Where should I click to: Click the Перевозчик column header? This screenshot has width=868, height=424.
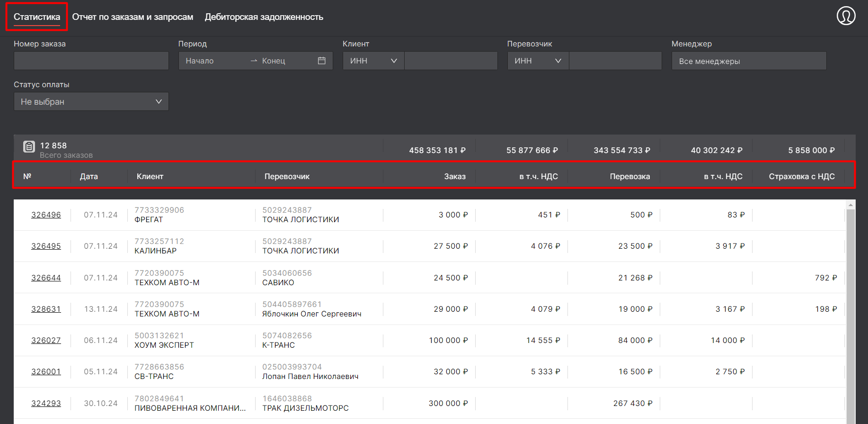287,176
